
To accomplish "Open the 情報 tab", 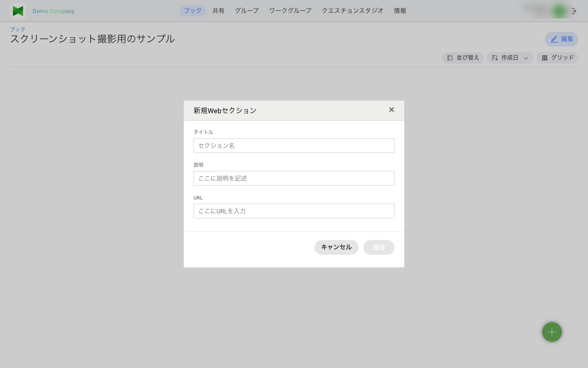I will 400,11.
